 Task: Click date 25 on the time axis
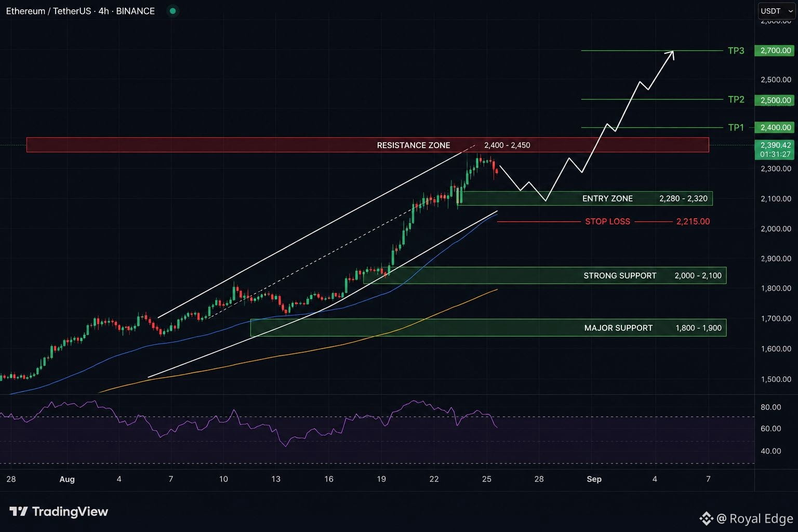[486, 479]
